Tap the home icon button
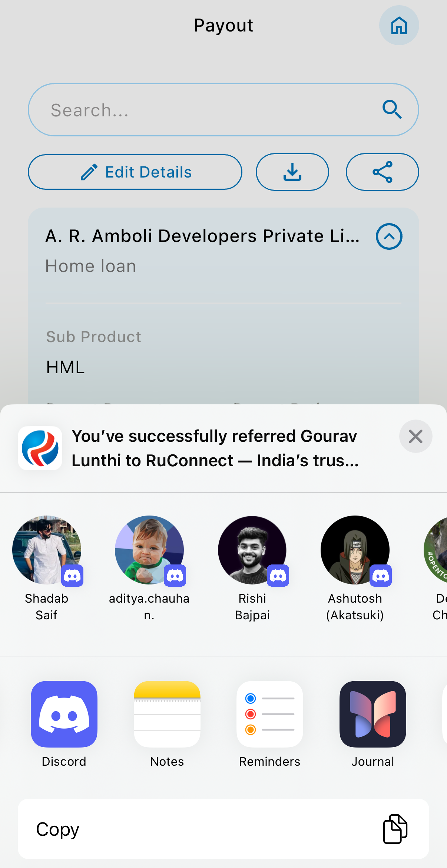The image size is (447, 868). (x=399, y=26)
